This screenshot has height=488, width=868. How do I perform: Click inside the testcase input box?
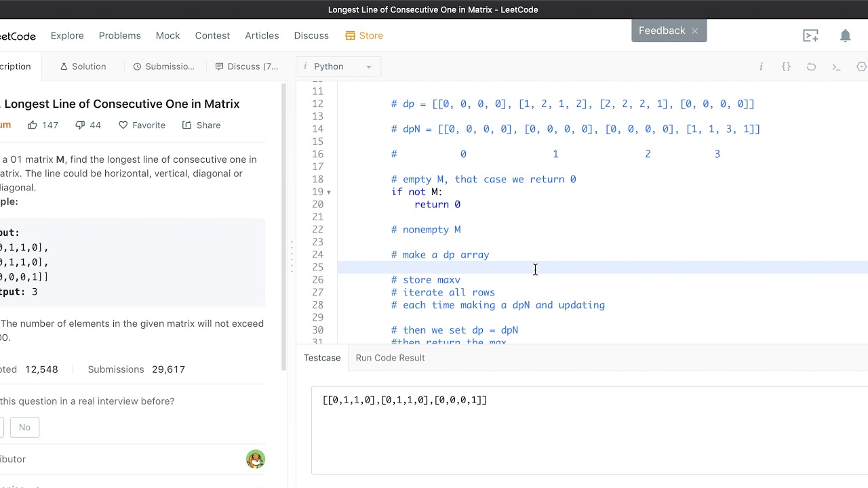(589, 430)
